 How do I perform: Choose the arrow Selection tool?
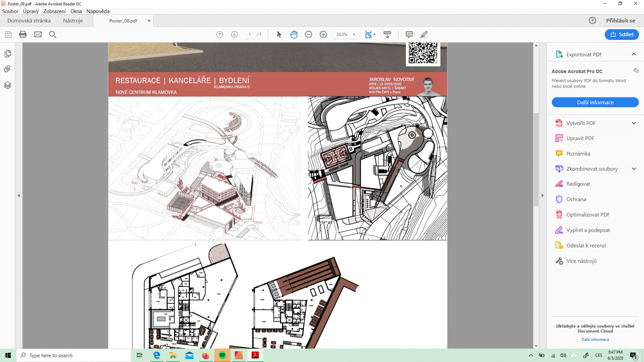coord(279,34)
